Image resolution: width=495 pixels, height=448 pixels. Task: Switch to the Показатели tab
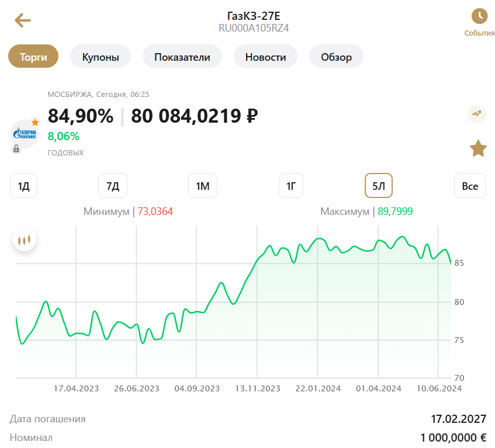[x=182, y=56]
